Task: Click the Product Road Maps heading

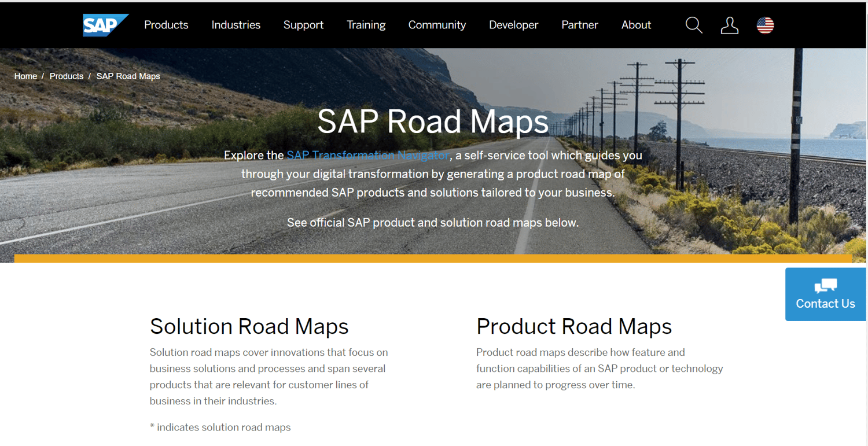Action: point(574,326)
